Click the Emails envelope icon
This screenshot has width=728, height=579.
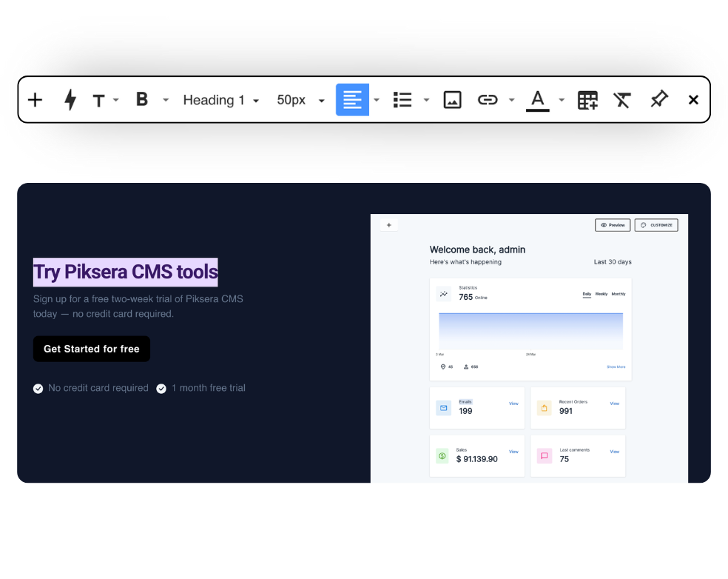(x=443, y=408)
